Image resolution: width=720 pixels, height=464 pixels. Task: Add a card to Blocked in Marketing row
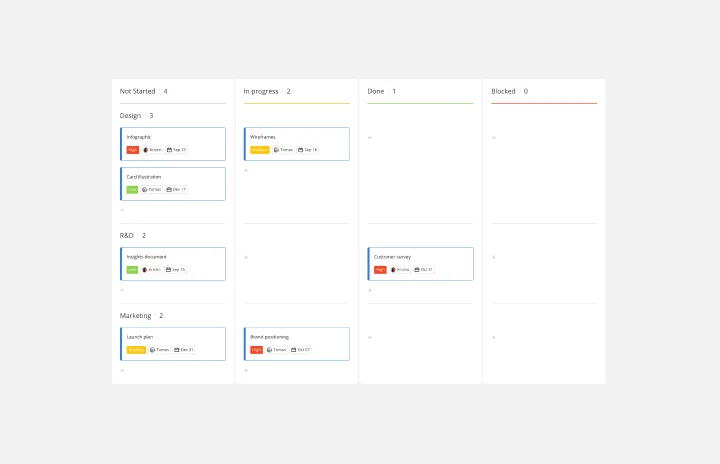[493, 337]
